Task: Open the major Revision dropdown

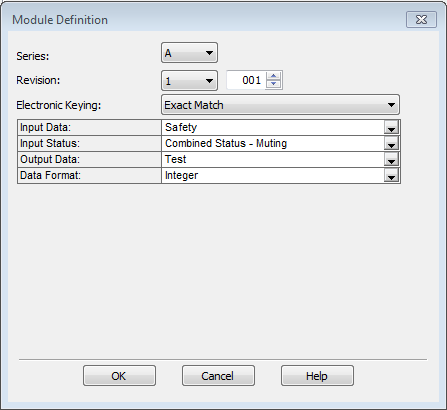Action: (189, 80)
